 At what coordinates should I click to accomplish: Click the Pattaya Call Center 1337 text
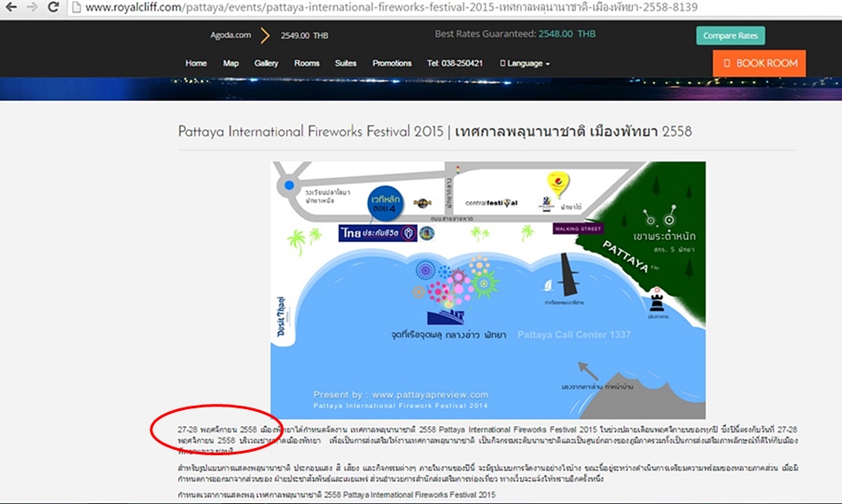coord(574,335)
